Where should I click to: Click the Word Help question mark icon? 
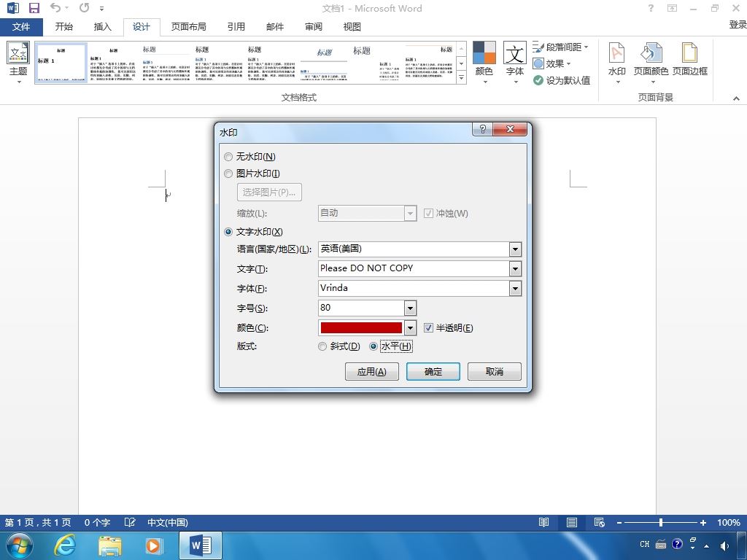[651, 8]
